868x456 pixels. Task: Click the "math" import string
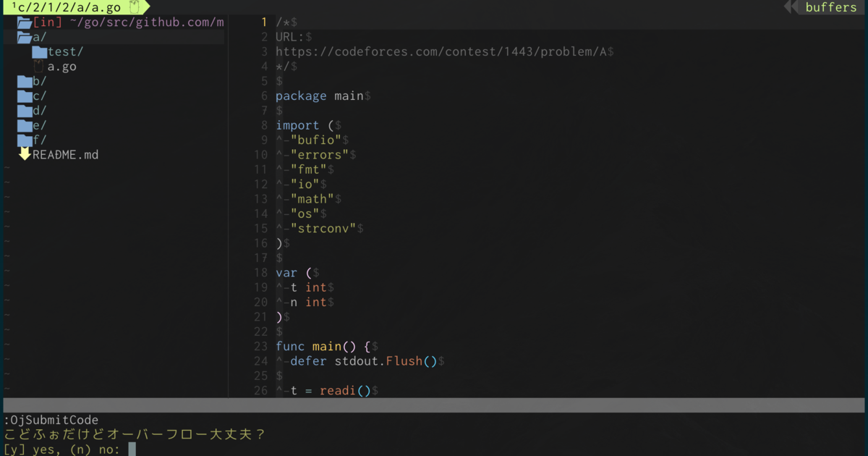[x=312, y=199]
